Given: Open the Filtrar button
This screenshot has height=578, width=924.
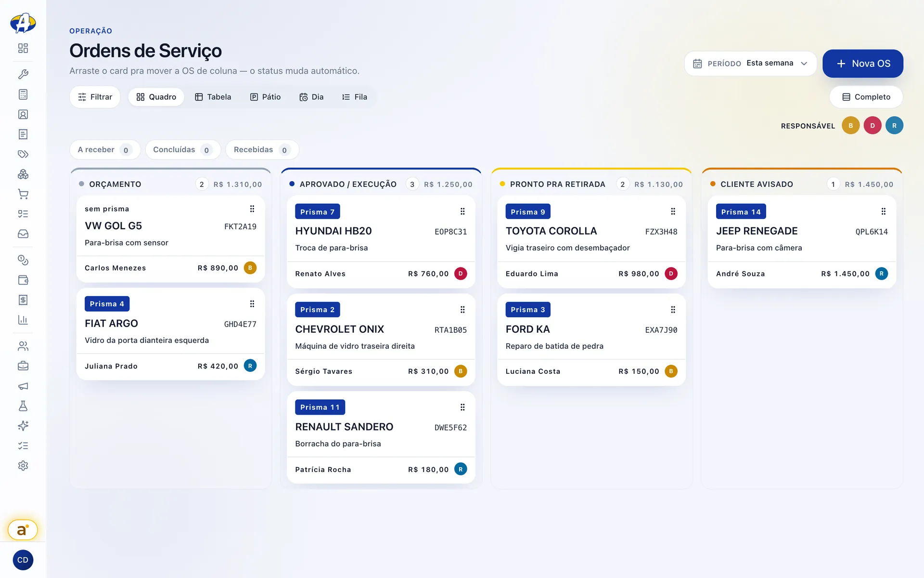Looking at the screenshot, I should pos(95,97).
